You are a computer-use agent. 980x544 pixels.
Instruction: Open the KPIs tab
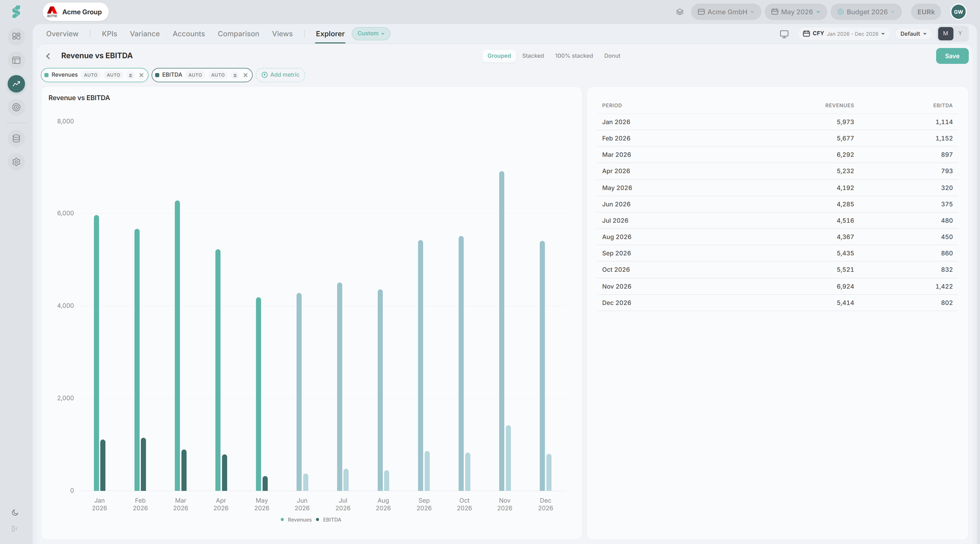pyautogui.click(x=109, y=34)
